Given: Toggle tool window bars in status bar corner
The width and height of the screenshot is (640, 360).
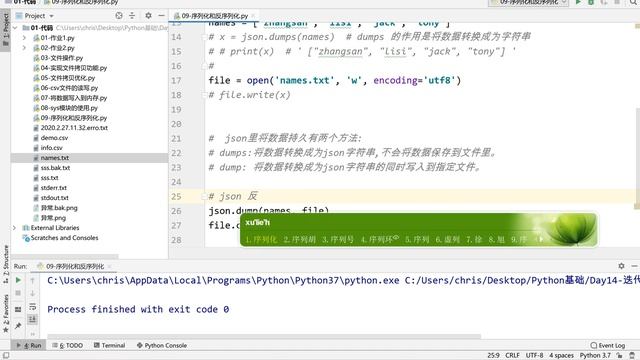Looking at the screenshot, I should pos(6,356).
